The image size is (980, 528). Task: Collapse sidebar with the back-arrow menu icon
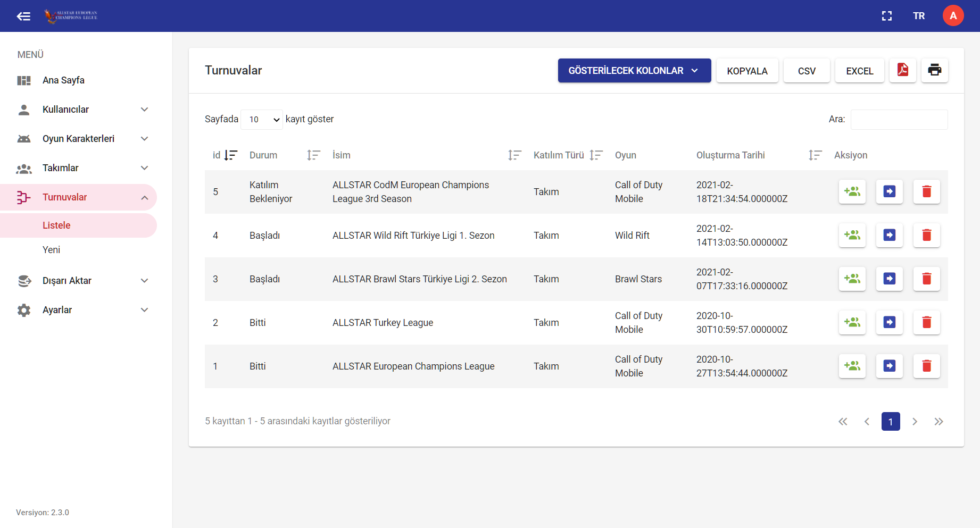23,16
